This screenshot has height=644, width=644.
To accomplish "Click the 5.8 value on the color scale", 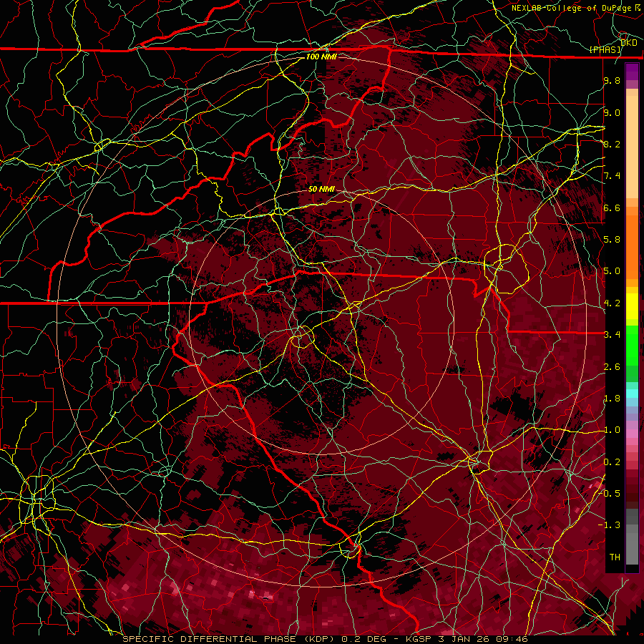I will click(x=612, y=240).
